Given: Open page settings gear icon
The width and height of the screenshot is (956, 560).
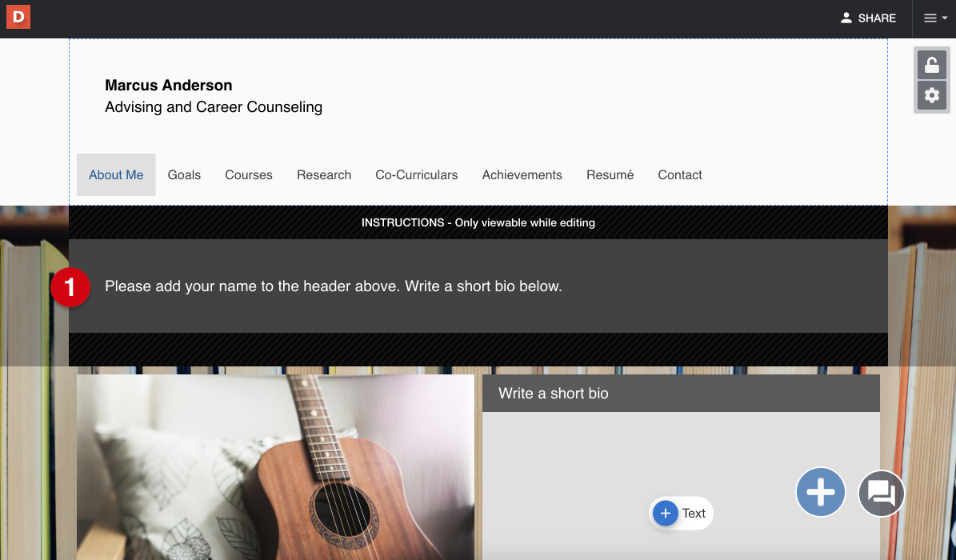Looking at the screenshot, I should (x=932, y=95).
